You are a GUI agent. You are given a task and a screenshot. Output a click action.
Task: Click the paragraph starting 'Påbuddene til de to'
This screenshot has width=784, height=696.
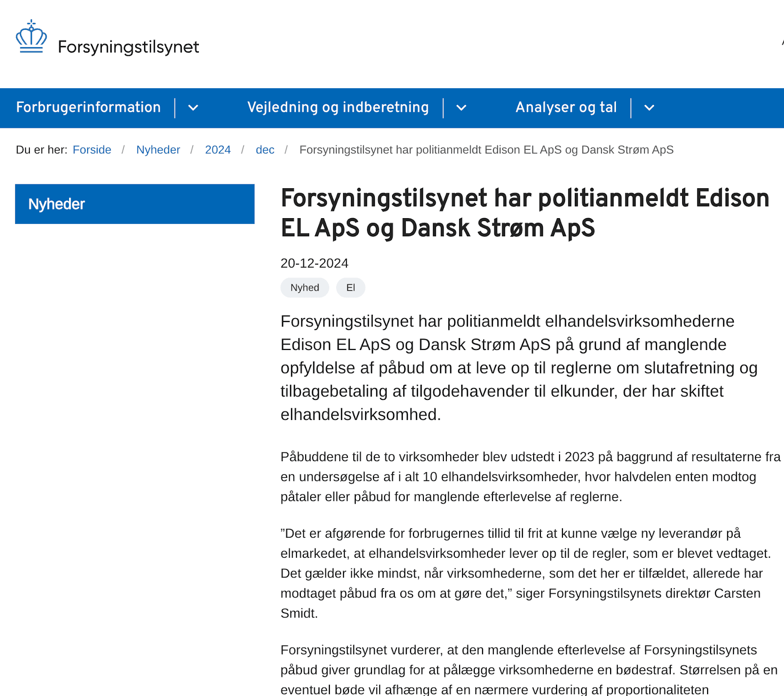pos(531,476)
